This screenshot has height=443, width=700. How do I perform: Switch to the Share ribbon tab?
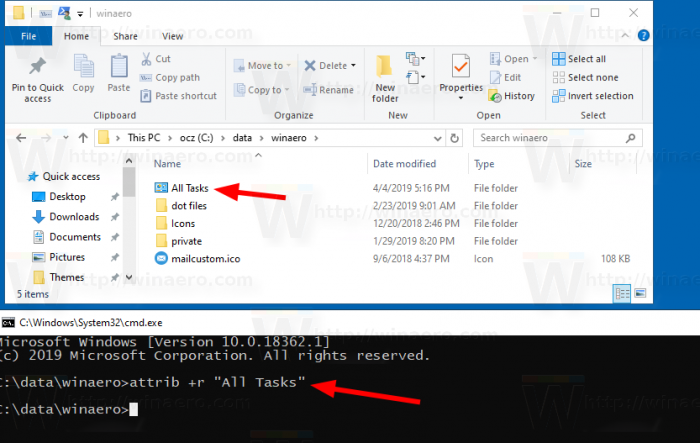125,36
